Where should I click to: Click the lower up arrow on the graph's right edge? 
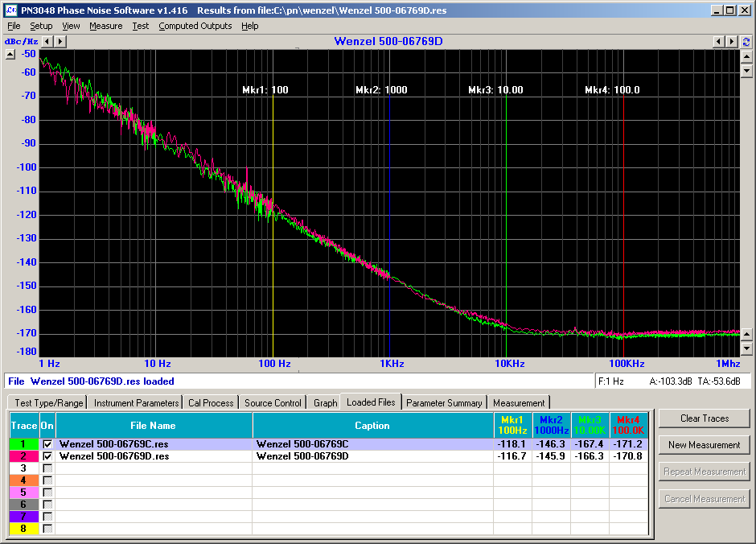pos(746,334)
